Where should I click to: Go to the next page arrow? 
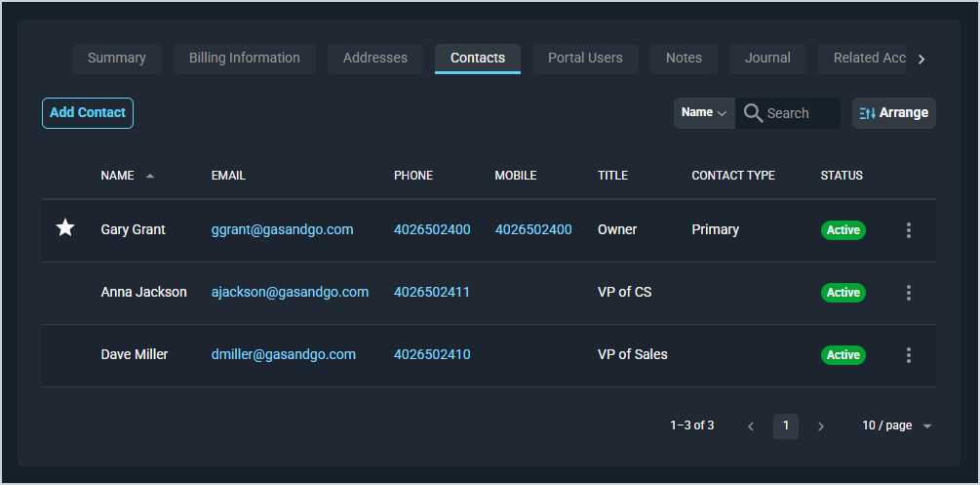pyautogui.click(x=821, y=426)
